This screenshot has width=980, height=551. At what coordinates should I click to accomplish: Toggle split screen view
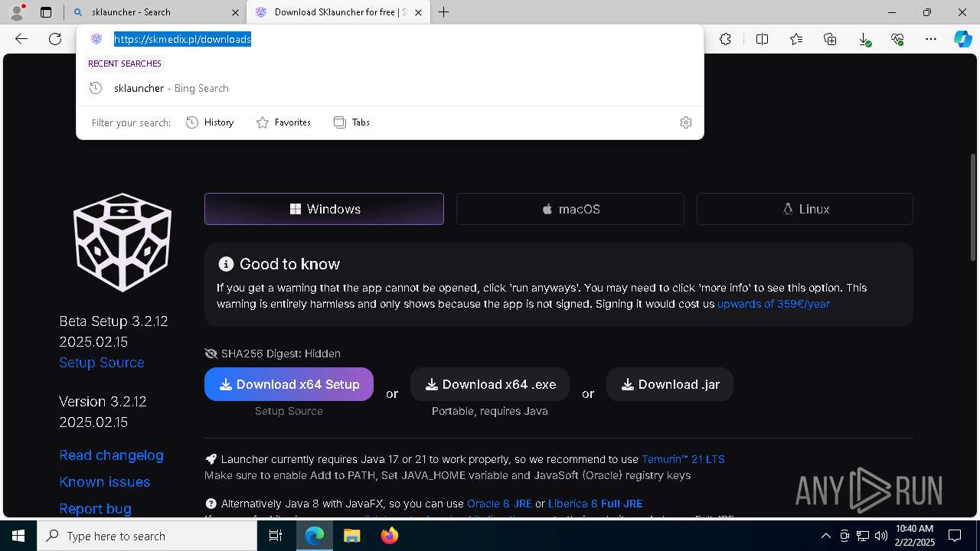(x=762, y=39)
